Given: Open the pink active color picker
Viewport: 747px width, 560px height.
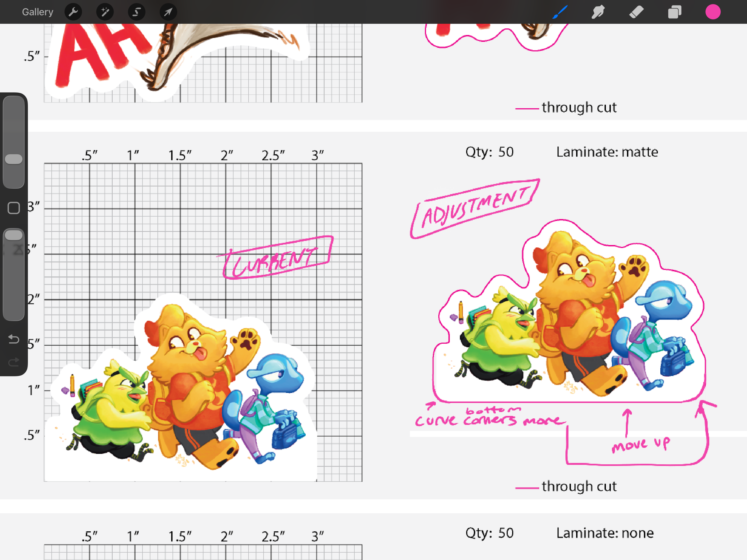Looking at the screenshot, I should click(x=713, y=12).
